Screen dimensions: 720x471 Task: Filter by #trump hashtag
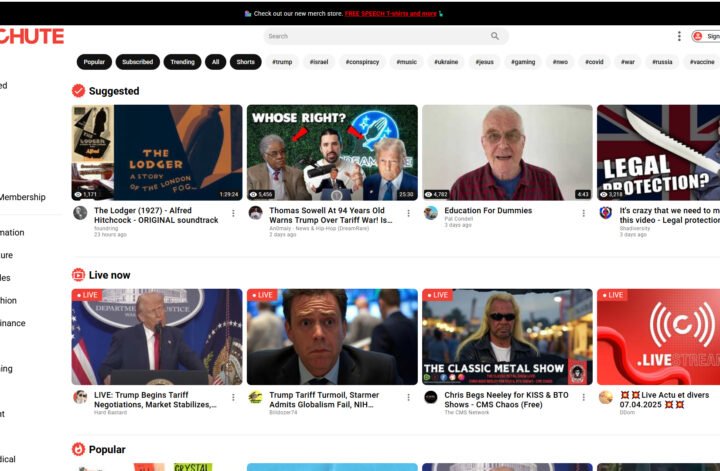tap(282, 62)
